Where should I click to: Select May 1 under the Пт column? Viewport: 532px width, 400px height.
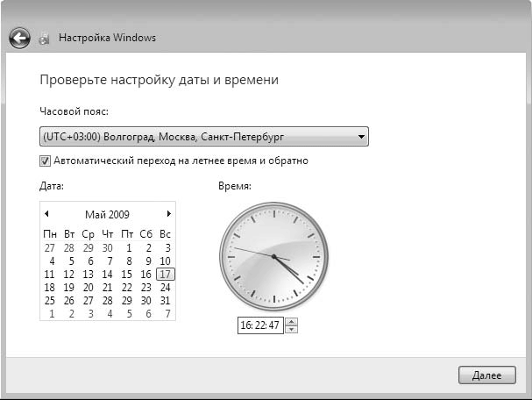tap(129, 248)
